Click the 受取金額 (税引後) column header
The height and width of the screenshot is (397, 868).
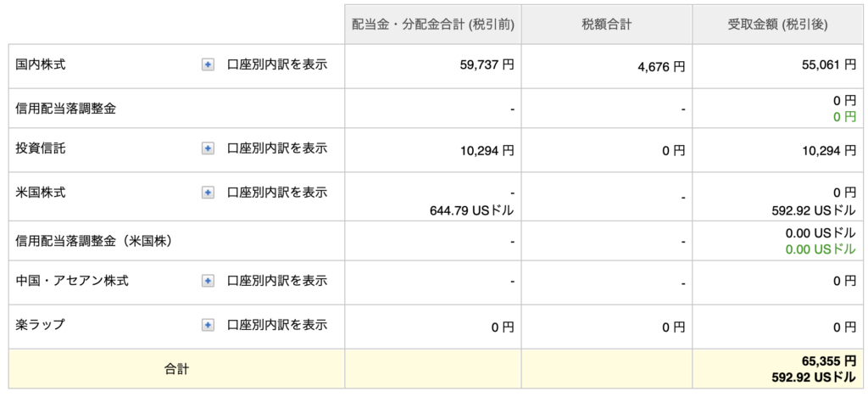[776, 25]
